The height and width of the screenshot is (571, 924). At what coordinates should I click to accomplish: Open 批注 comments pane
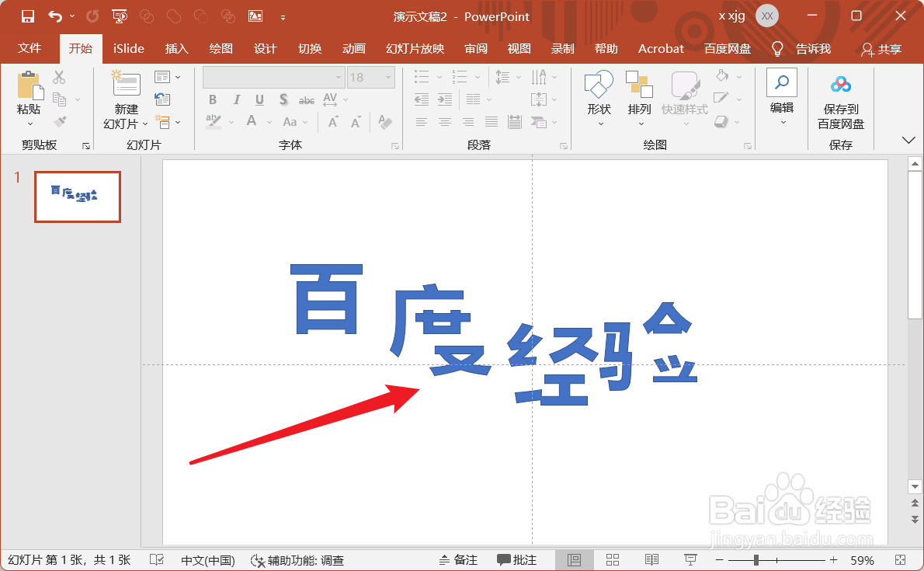coord(517,560)
